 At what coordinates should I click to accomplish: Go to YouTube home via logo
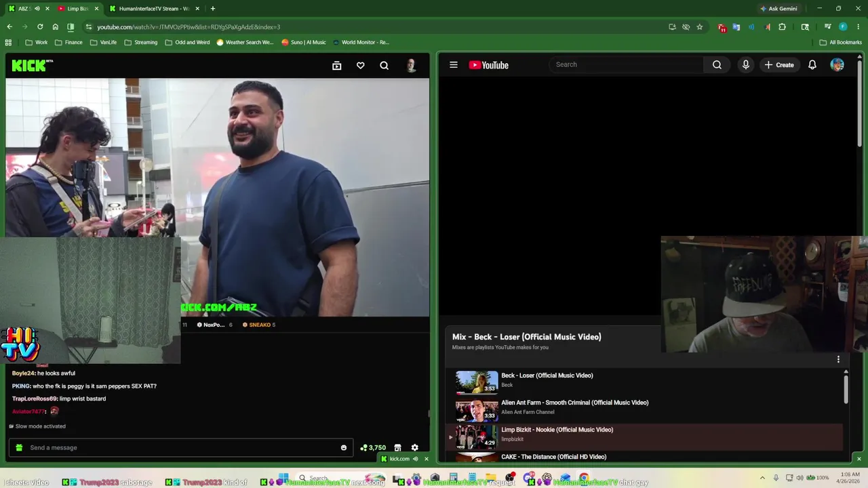click(489, 65)
